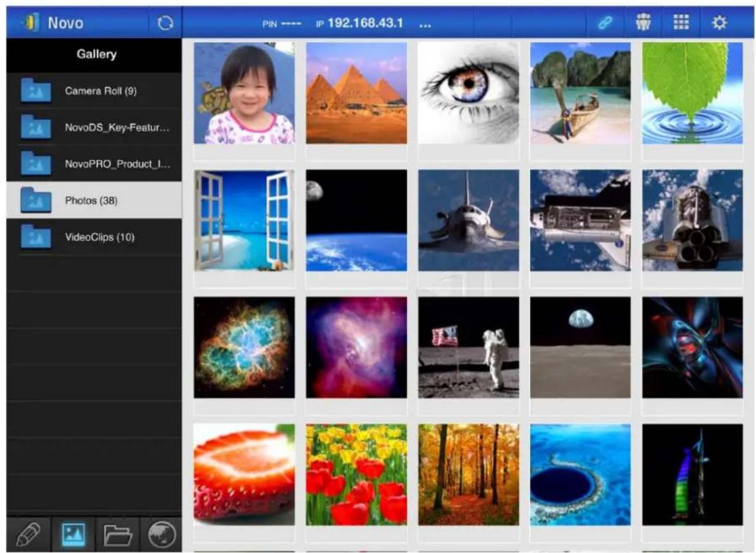Click the VideoClips folder icon

click(x=36, y=237)
